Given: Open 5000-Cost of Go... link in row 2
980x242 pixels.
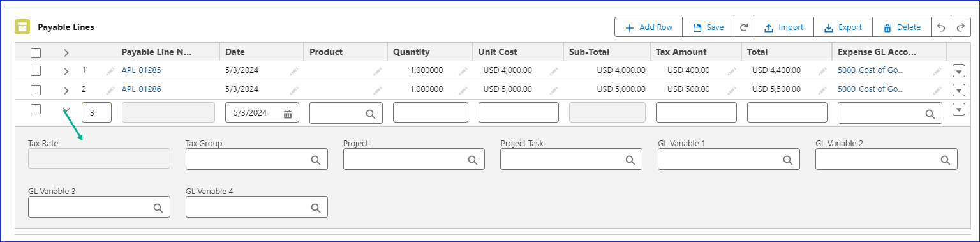Looking at the screenshot, I should tap(871, 89).
